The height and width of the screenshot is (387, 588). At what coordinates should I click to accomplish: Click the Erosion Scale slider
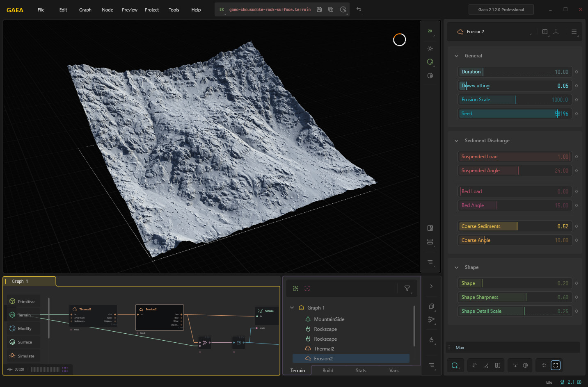(x=515, y=100)
